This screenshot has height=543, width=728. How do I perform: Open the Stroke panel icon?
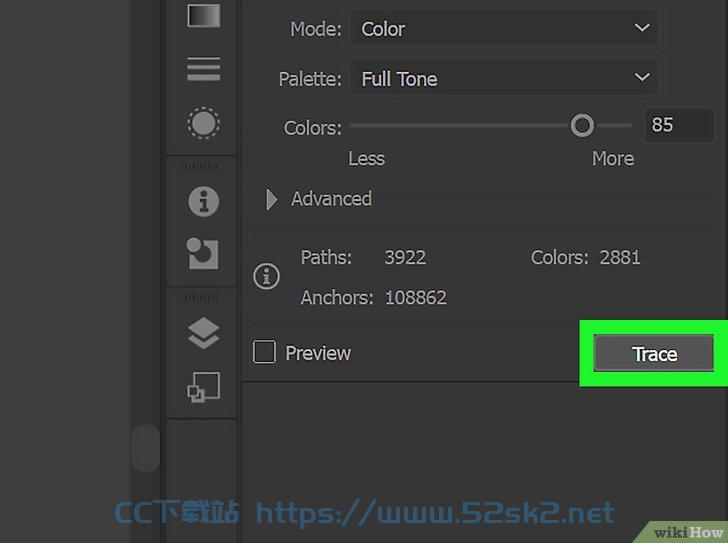click(203, 69)
